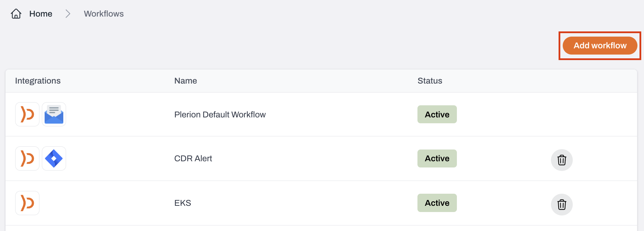Image resolution: width=644 pixels, height=231 pixels.
Task: Click the Home house icon
Action: pyautogui.click(x=16, y=14)
